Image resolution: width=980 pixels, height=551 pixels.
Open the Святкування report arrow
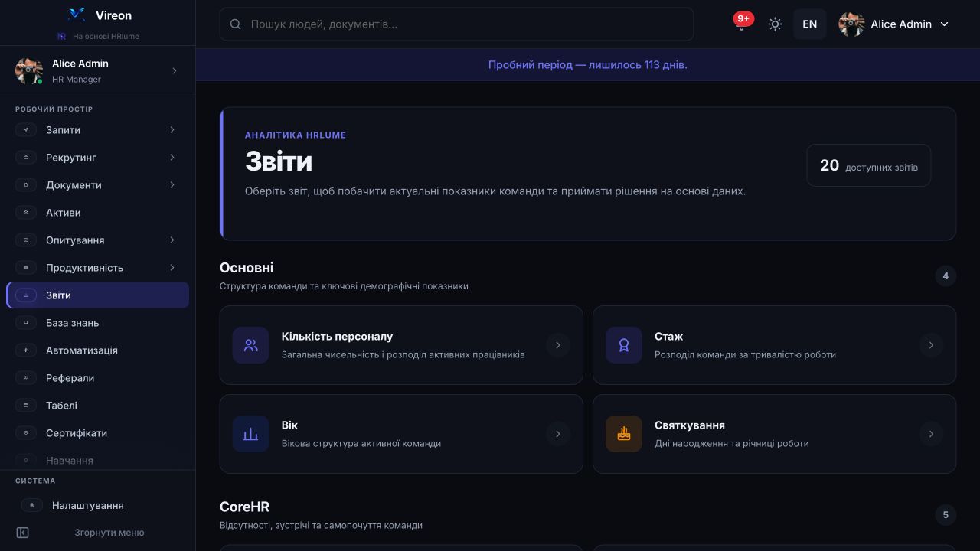click(931, 434)
